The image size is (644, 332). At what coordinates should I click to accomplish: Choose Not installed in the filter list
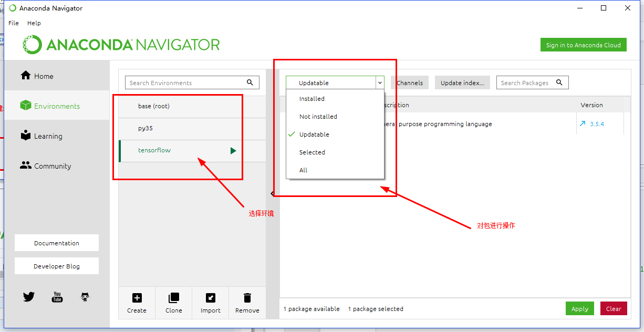pyautogui.click(x=335, y=117)
